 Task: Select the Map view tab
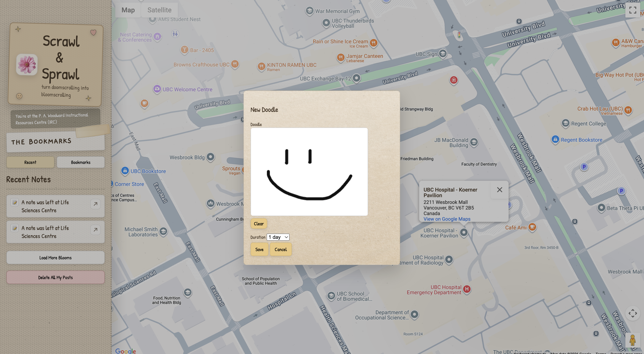(x=128, y=10)
